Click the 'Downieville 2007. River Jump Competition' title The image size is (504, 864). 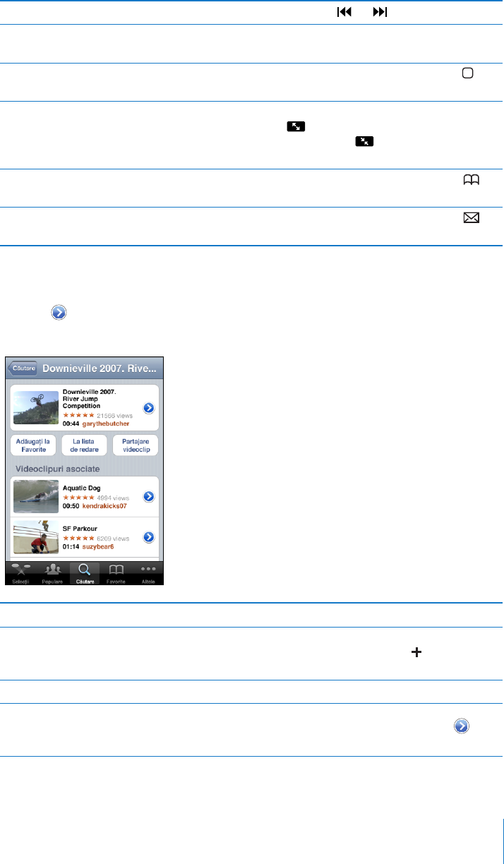(89, 398)
